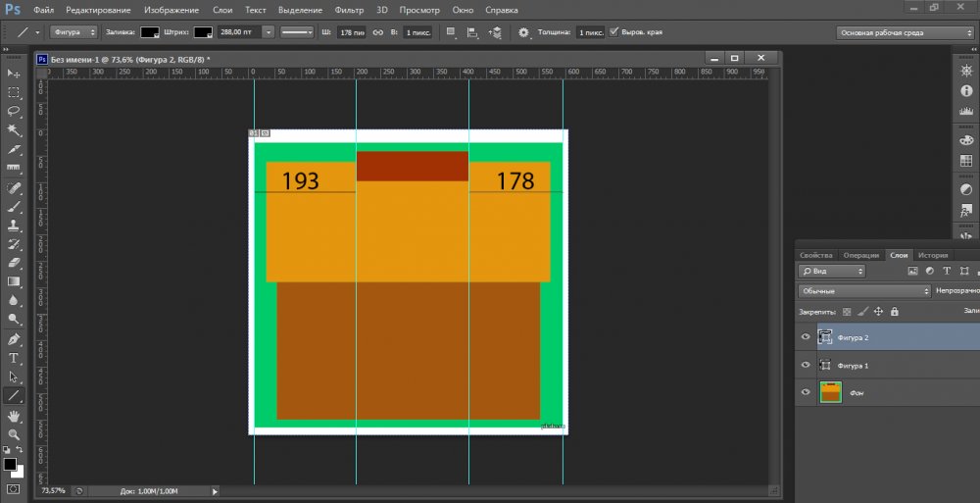980x503 pixels.
Task: Activate the Zoom tool
Action: pos(15,433)
